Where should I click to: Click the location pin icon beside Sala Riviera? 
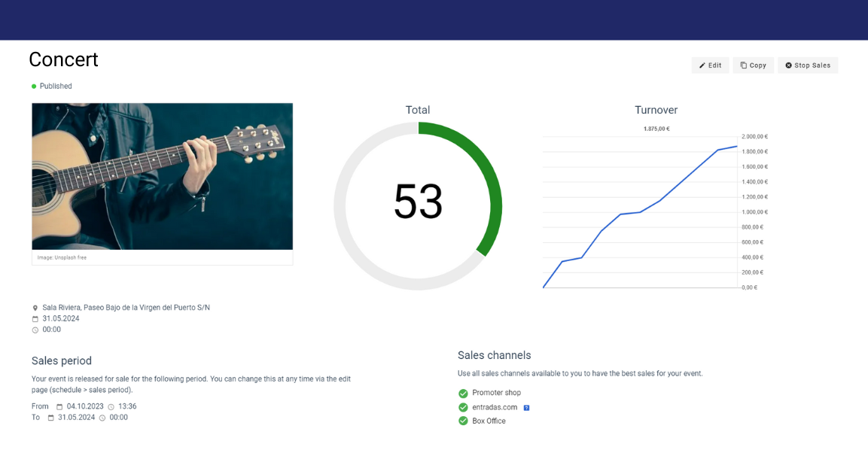click(35, 309)
